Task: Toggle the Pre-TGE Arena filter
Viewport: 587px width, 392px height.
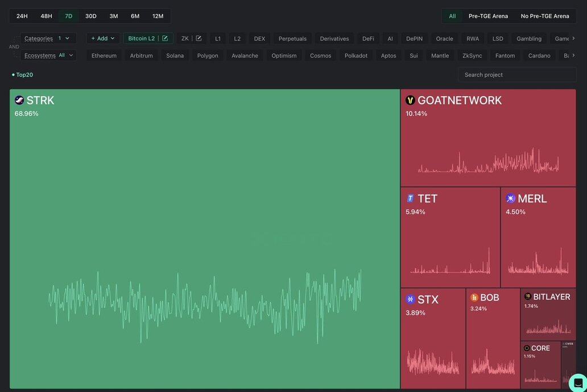Action: (x=488, y=16)
